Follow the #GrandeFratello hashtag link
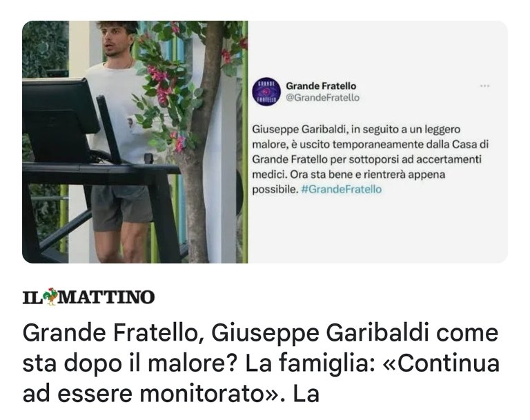This screenshot has width=530, height=420. [341, 189]
